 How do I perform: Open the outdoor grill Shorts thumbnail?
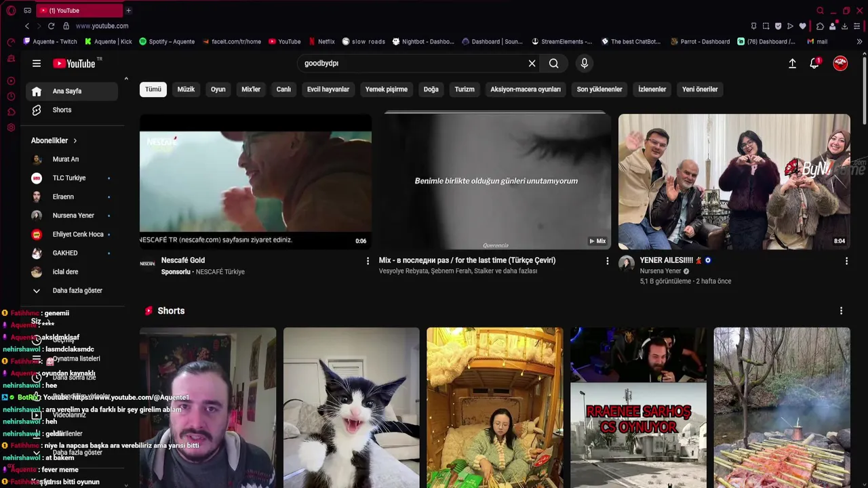[x=782, y=407]
